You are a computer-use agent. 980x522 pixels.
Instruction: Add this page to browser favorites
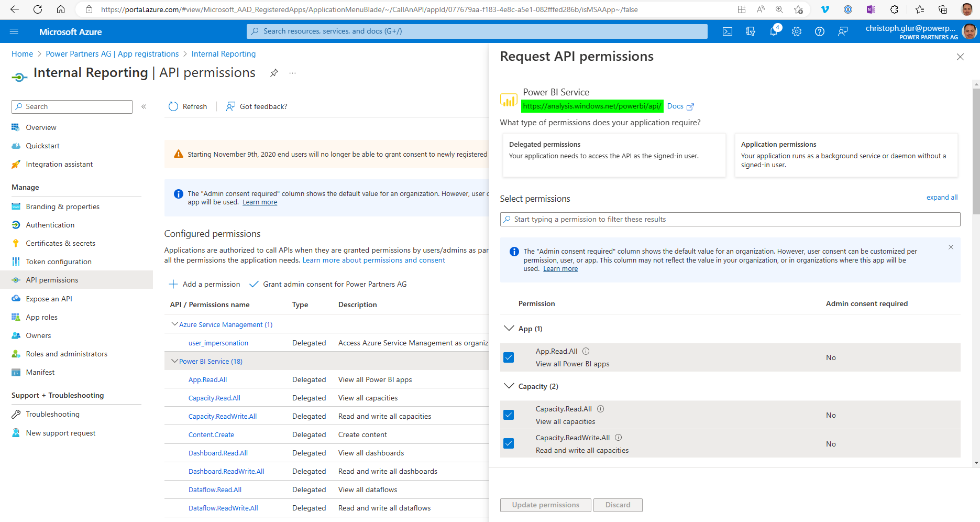pyautogui.click(x=798, y=9)
